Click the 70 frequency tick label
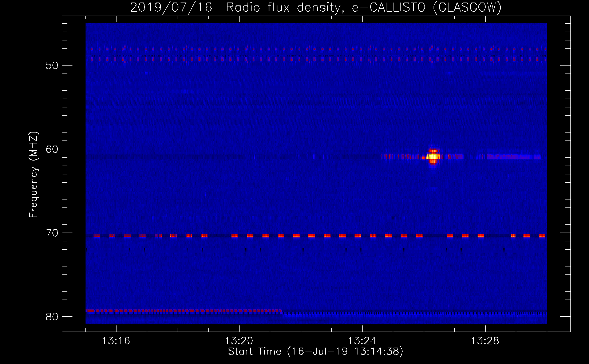 click(x=52, y=233)
